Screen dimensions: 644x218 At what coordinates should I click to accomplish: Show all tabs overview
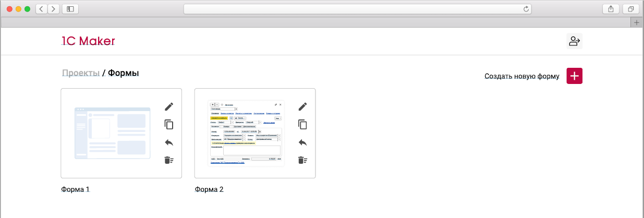630,9
